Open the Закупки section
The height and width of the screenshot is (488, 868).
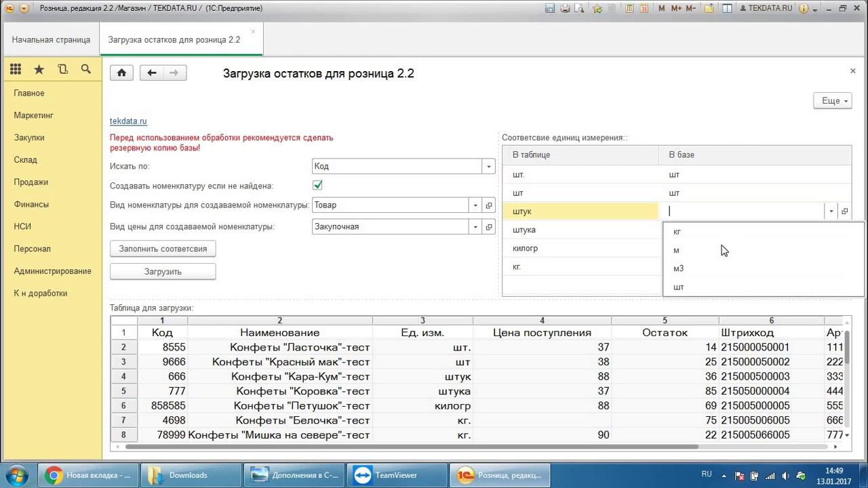[x=29, y=138]
